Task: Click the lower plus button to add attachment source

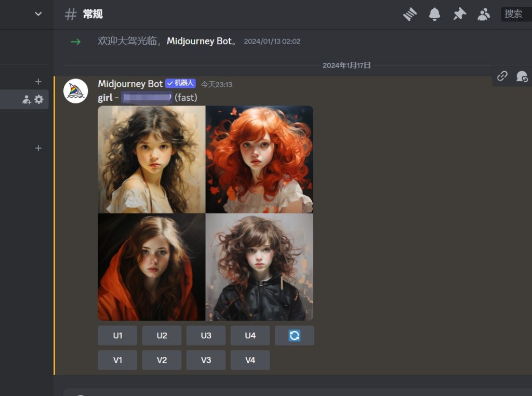Action: pos(38,148)
